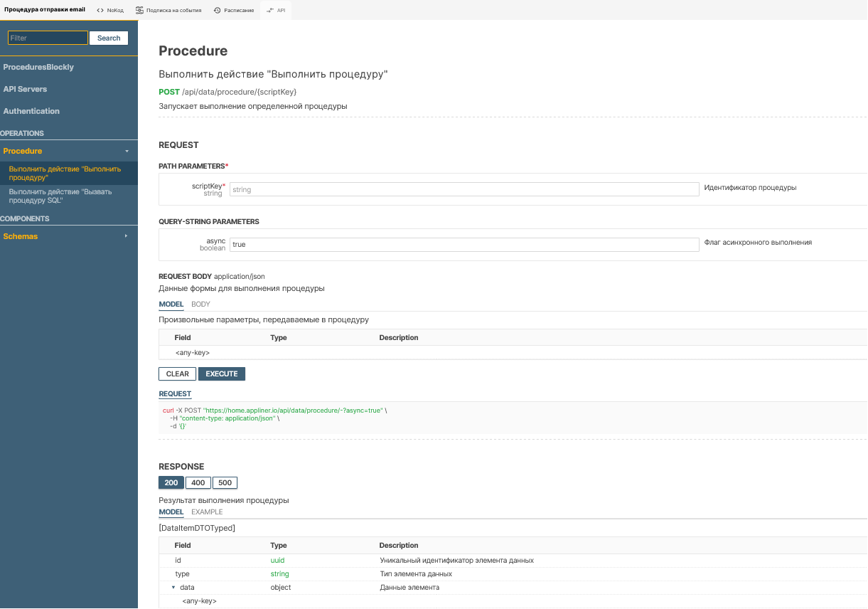
Task: Open the NoКод tab
Action: coord(110,10)
